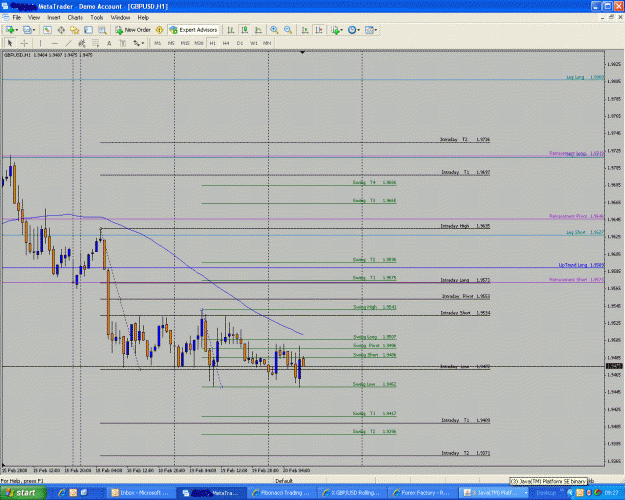625x500 pixels.
Task: Switch chart to line chart type
Action: [x=258, y=30]
